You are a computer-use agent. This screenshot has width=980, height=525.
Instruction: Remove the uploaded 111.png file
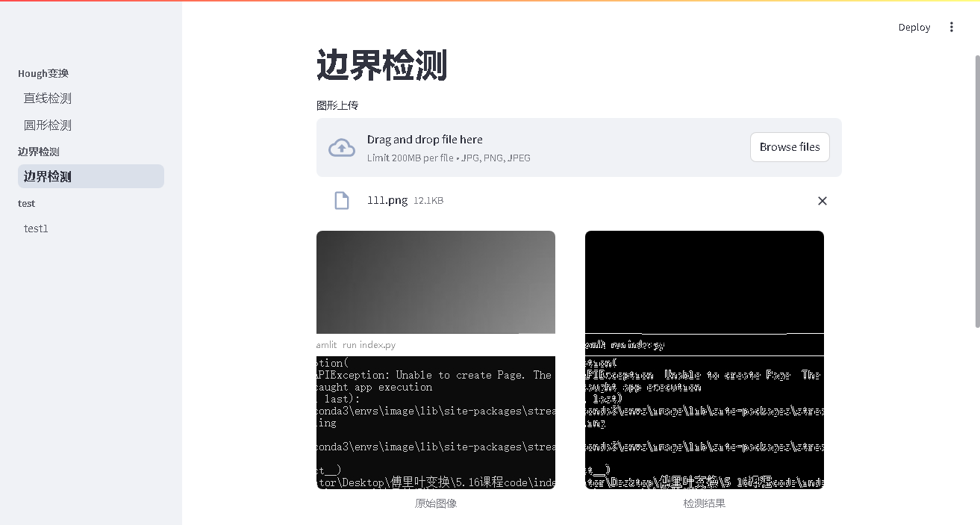(822, 201)
